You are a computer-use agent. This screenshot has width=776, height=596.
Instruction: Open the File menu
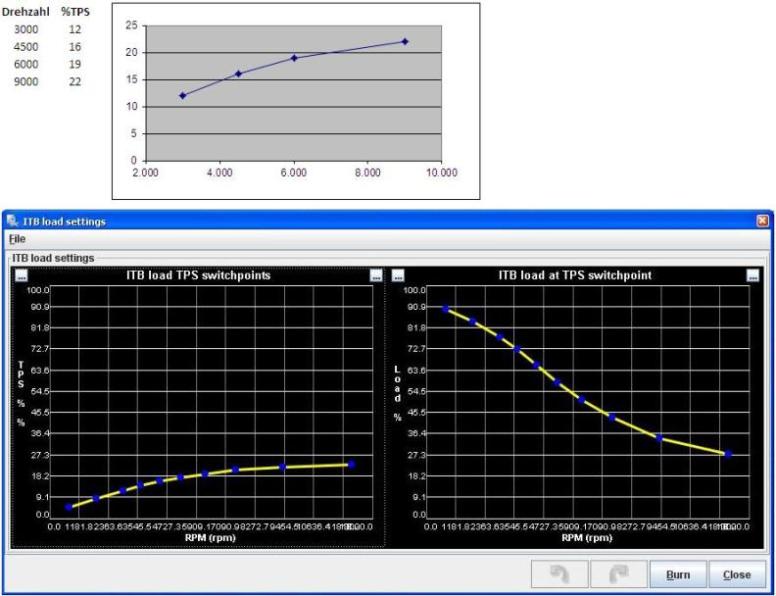pos(17,239)
